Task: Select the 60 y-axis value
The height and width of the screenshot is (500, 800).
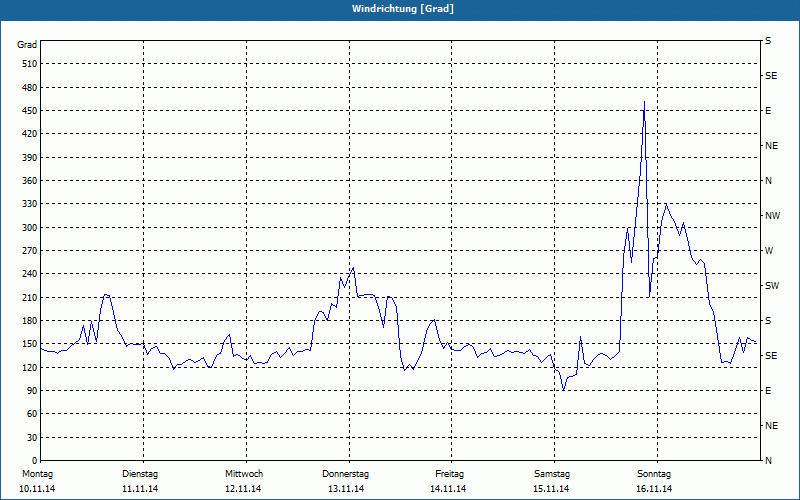Action: (32, 414)
